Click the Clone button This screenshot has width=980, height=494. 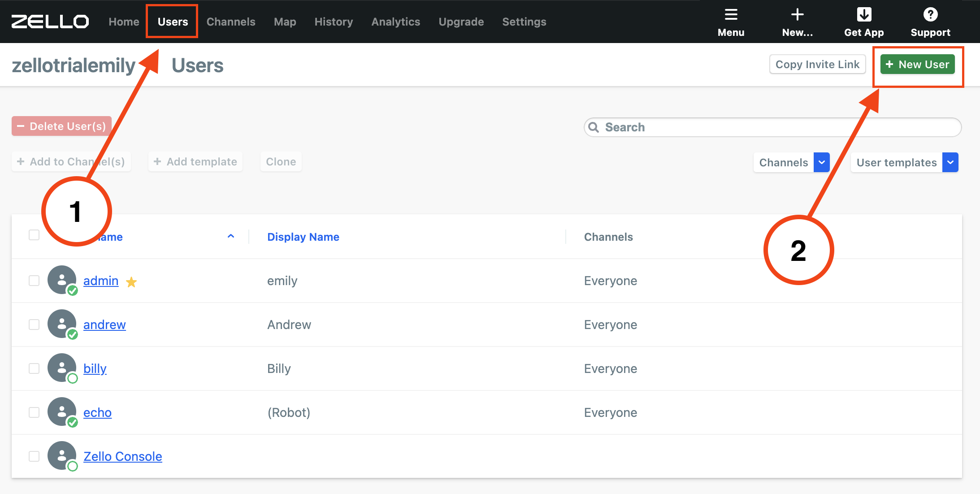click(281, 162)
